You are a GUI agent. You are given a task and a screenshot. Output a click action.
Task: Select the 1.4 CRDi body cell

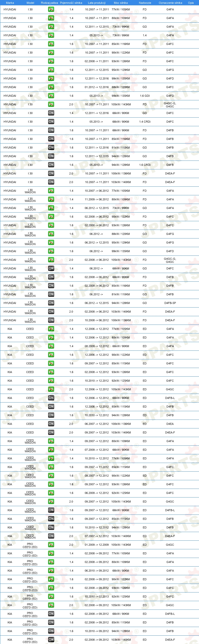pos(145,122)
